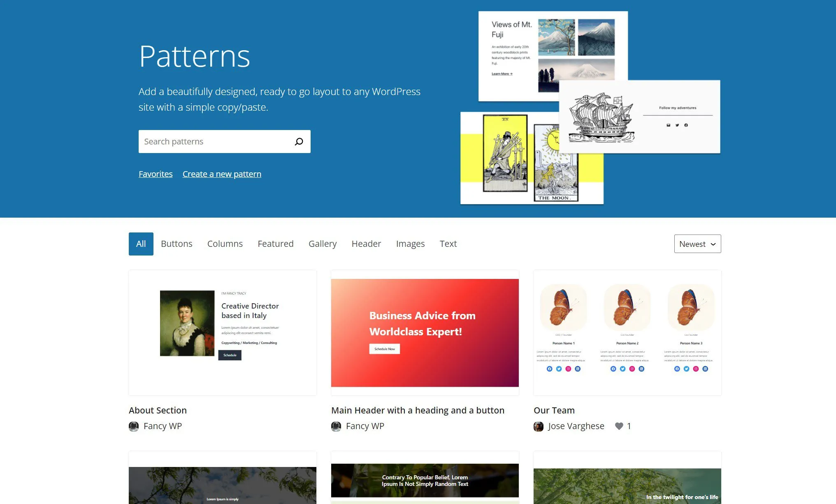Select the All filter tab
The image size is (836, 504).
tap(141, 244)
